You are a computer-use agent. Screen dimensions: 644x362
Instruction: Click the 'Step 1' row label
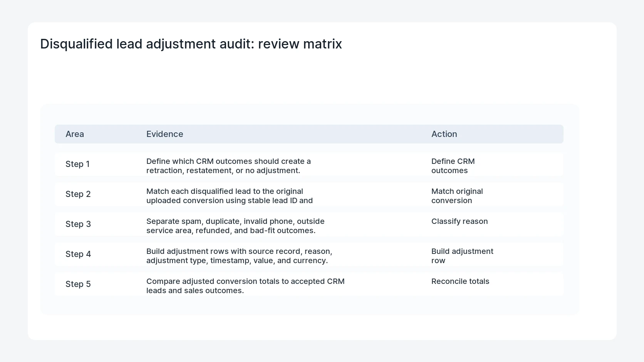77,164
